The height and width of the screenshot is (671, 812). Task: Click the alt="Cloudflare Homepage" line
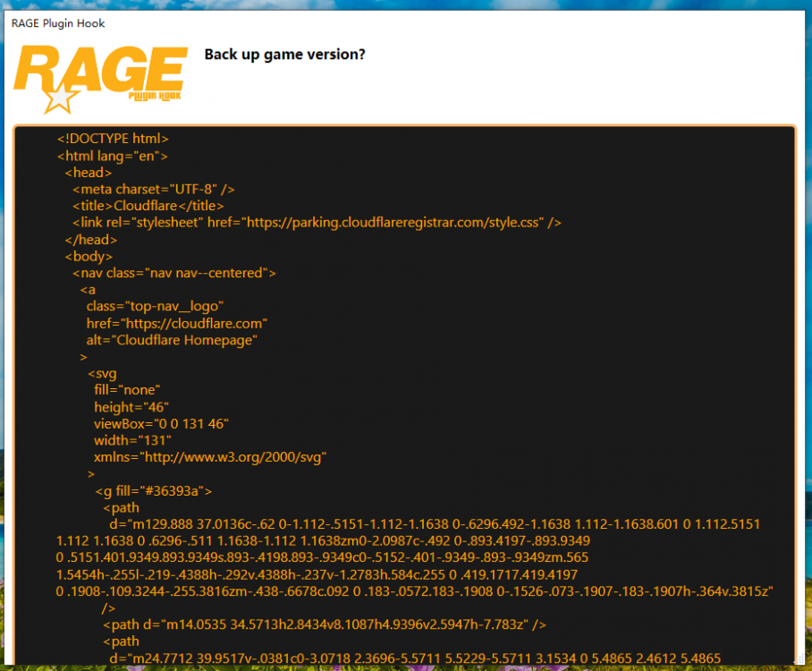click(172, 340)
